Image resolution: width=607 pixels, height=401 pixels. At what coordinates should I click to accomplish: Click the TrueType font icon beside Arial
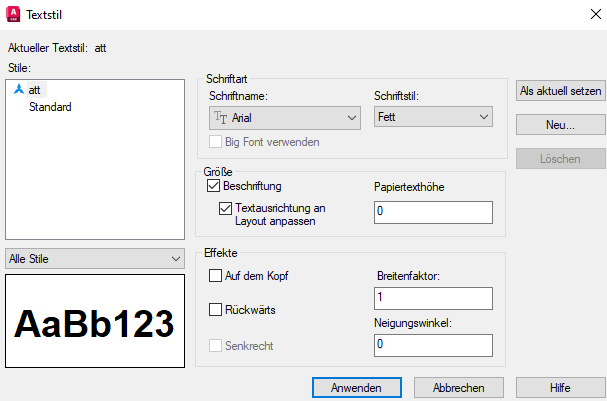pyautogui.click(x=219, y=118)
